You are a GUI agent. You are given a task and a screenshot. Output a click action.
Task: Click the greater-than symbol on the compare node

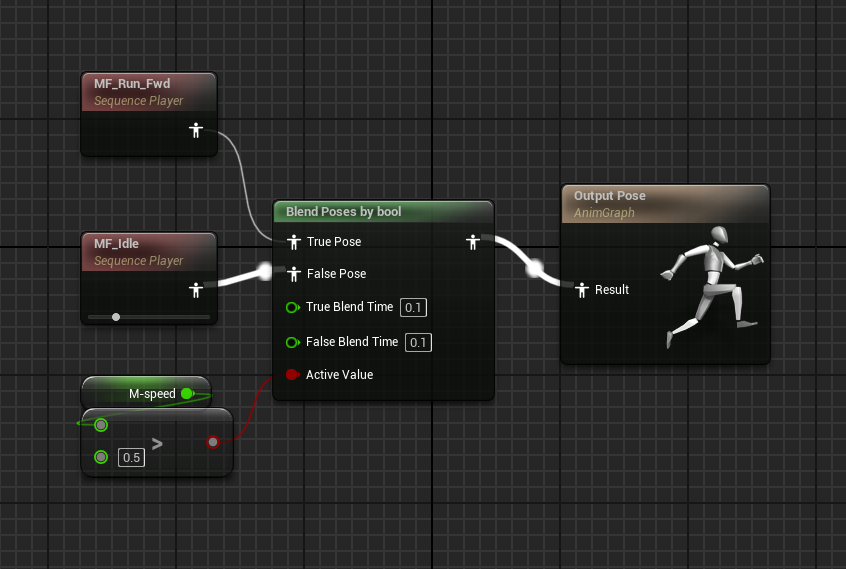(157, 444)
